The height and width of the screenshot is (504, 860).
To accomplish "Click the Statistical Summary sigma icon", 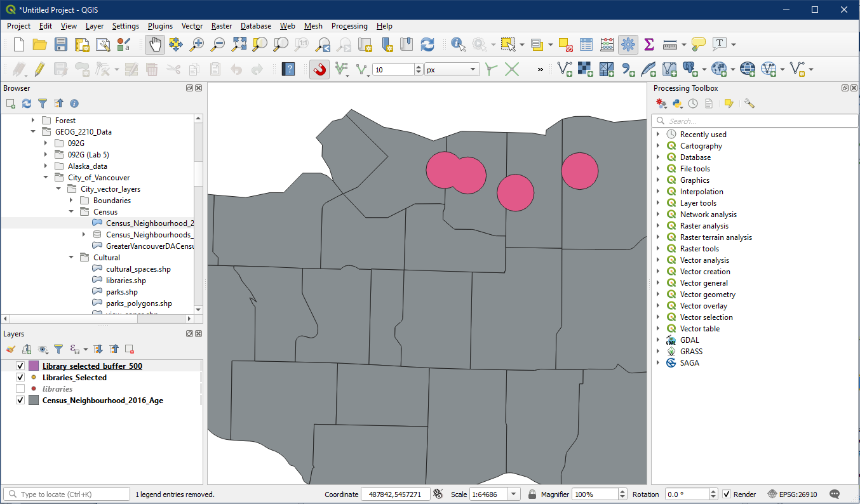I will pyautogui.click(x=648, y=44).
